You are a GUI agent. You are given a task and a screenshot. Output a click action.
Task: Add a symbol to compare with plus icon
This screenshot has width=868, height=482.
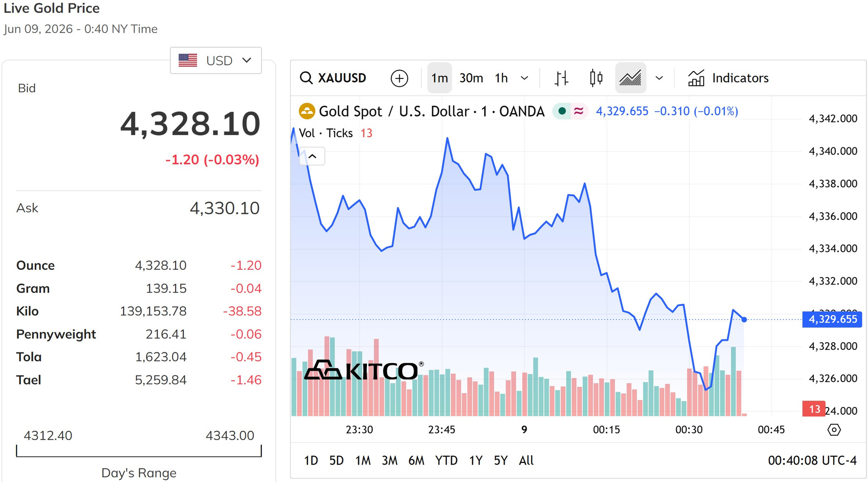click(399, 78)
